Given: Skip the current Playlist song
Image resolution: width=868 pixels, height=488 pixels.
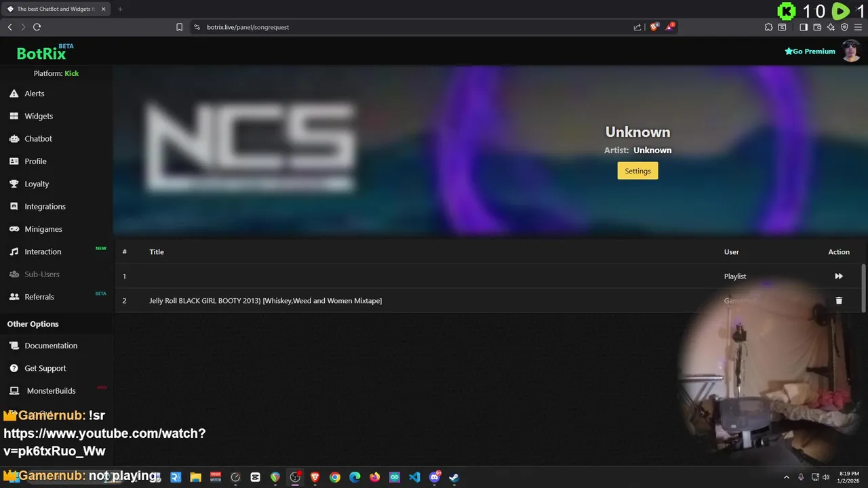Looking at the screenshot, I should pyautogui.click(x=839, y=276).
